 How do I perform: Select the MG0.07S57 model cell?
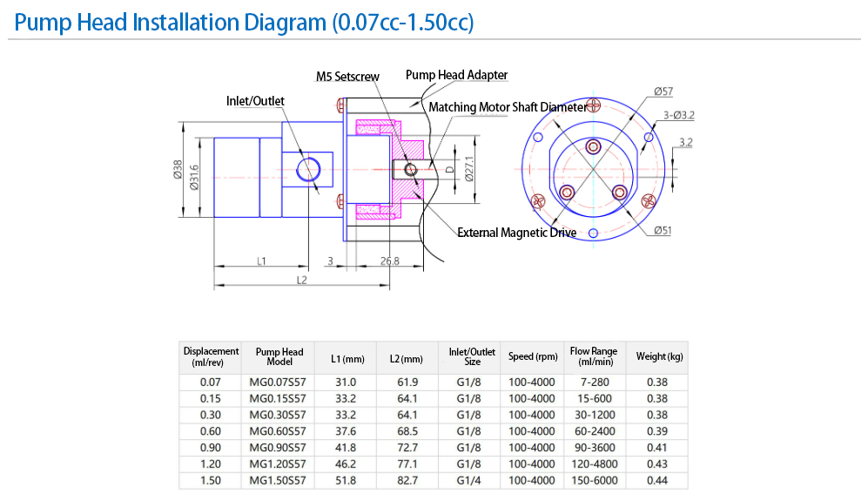pos(278,382)
